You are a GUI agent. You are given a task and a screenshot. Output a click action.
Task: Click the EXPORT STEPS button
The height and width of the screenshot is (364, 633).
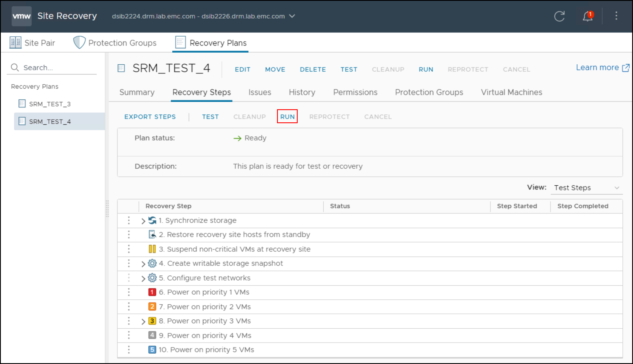[x=150, y=117]
